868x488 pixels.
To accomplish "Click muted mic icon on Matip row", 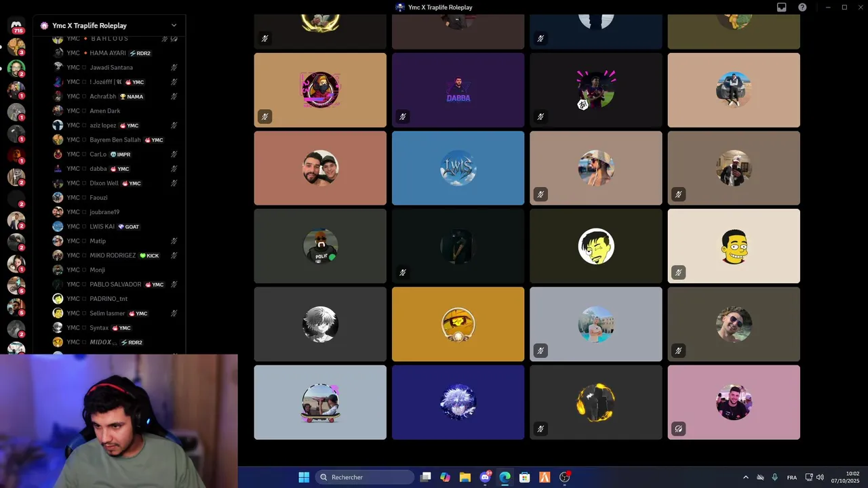I will click(x=174, y=241).
